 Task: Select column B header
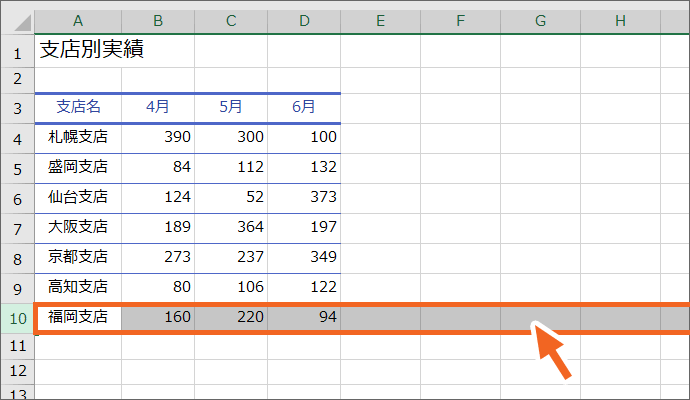coord(158,21)
